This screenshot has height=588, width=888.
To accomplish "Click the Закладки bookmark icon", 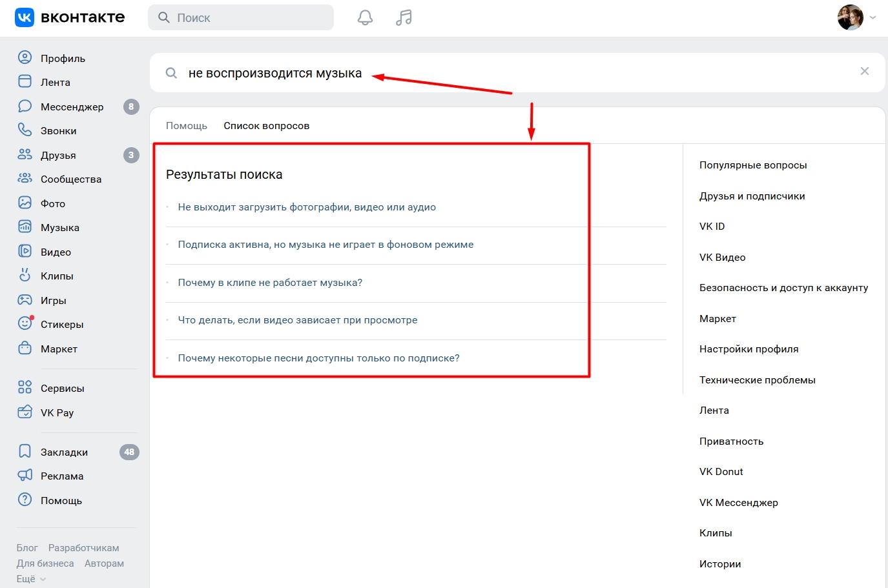I will (25, 452).
